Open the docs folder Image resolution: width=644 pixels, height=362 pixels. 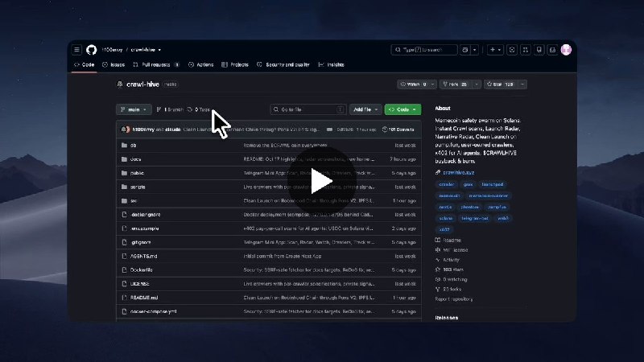click(135, 159)
